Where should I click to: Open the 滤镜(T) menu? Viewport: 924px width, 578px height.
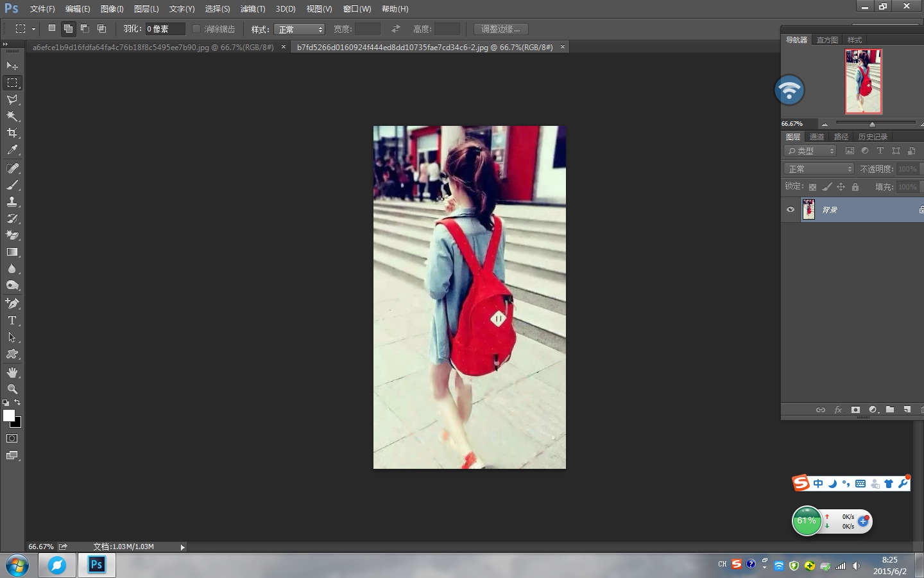252,9
